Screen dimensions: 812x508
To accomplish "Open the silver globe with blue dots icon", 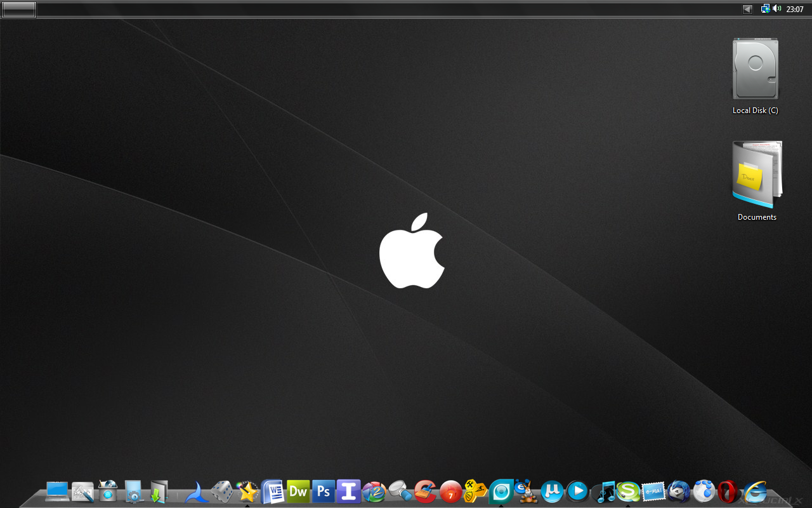I will tap(704, 492).
